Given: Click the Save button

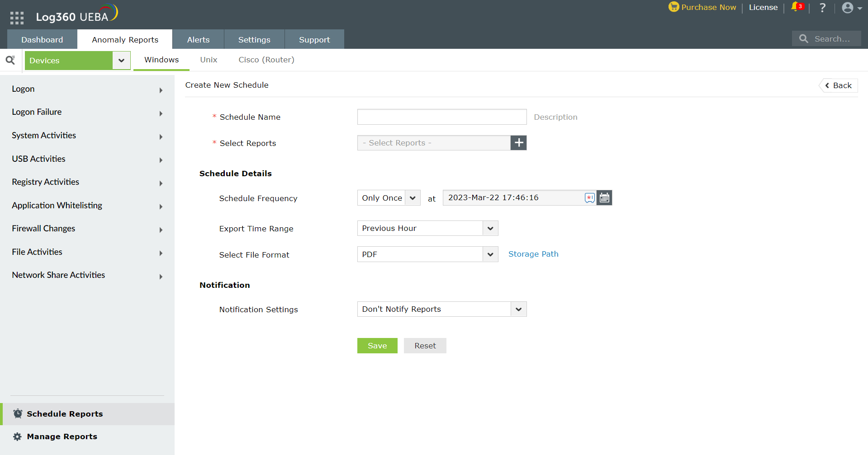Looking at the screenshot, I should click(x=377, y=346).
